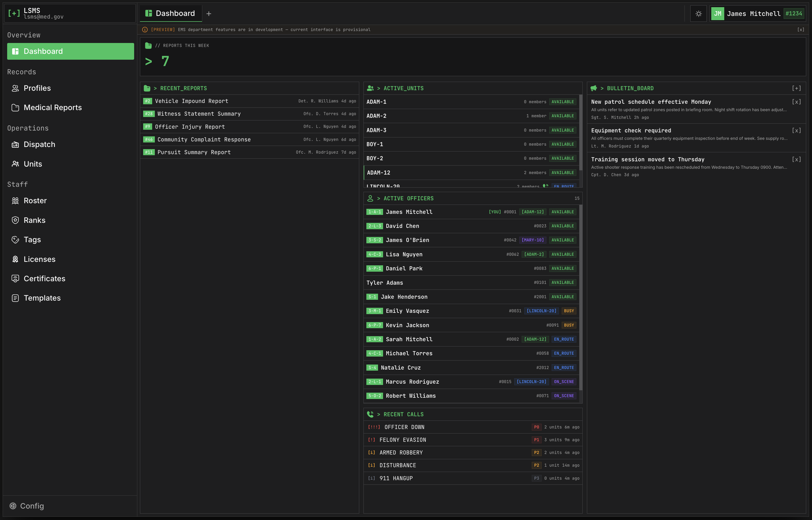812x520 pixels.
Task: Add a new bulletin board post
Action: (x=796, y=88)
